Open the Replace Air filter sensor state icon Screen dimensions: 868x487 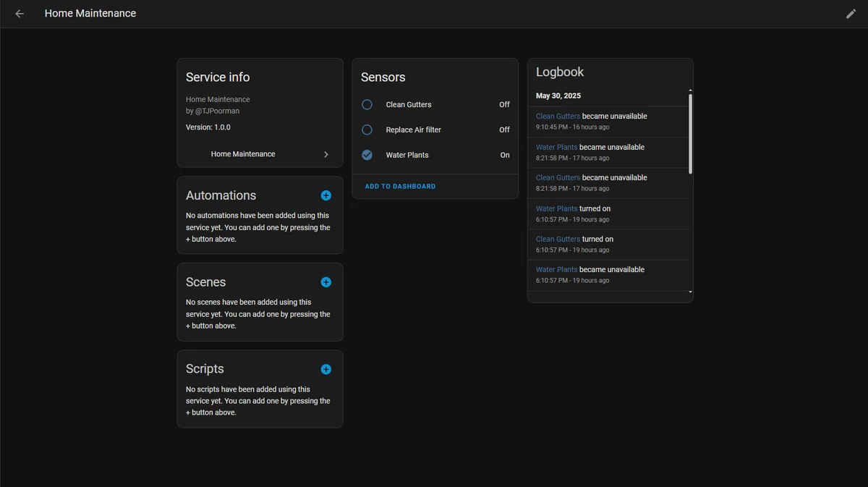tap(367, 130)
